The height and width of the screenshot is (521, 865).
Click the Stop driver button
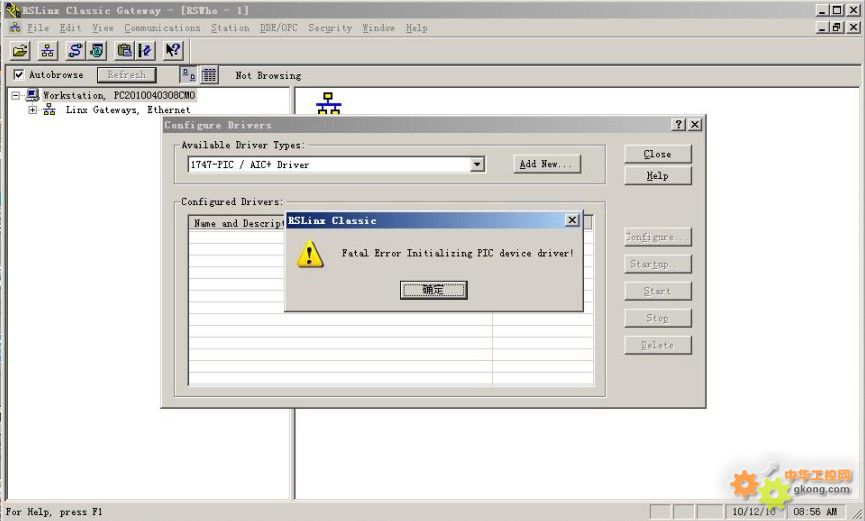tap(658, 318)
